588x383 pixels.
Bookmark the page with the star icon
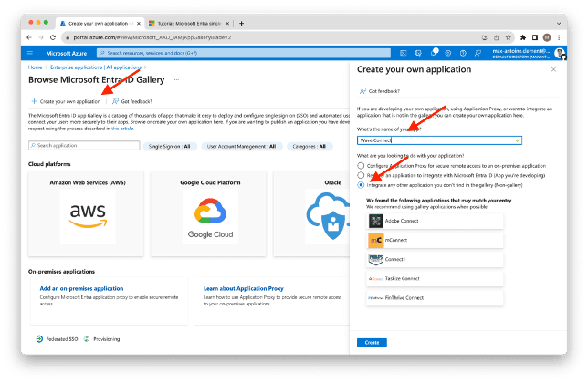click(509, 37)
